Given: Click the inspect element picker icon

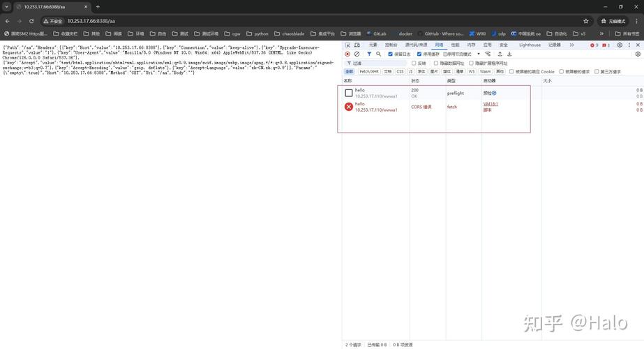Looking at the screenshot, I should [x=347, y=45].
